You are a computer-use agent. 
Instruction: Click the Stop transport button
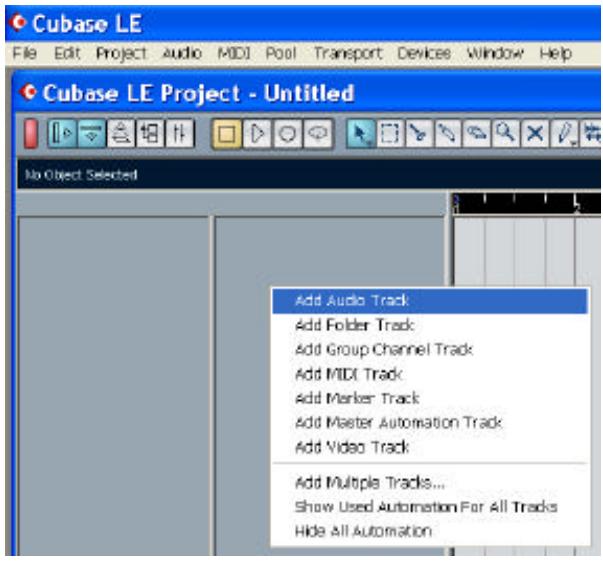click(227, 134)
